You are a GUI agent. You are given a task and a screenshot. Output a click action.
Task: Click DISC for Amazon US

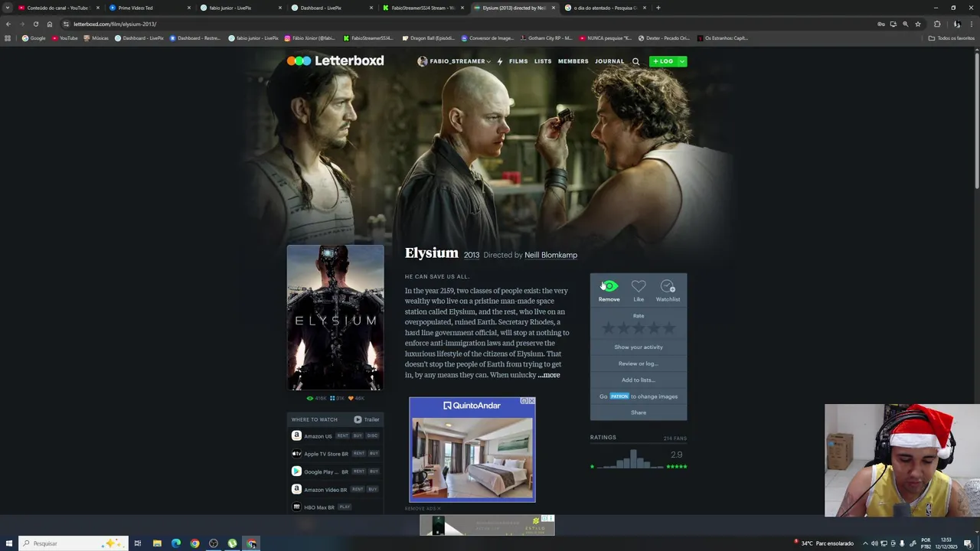372,435
